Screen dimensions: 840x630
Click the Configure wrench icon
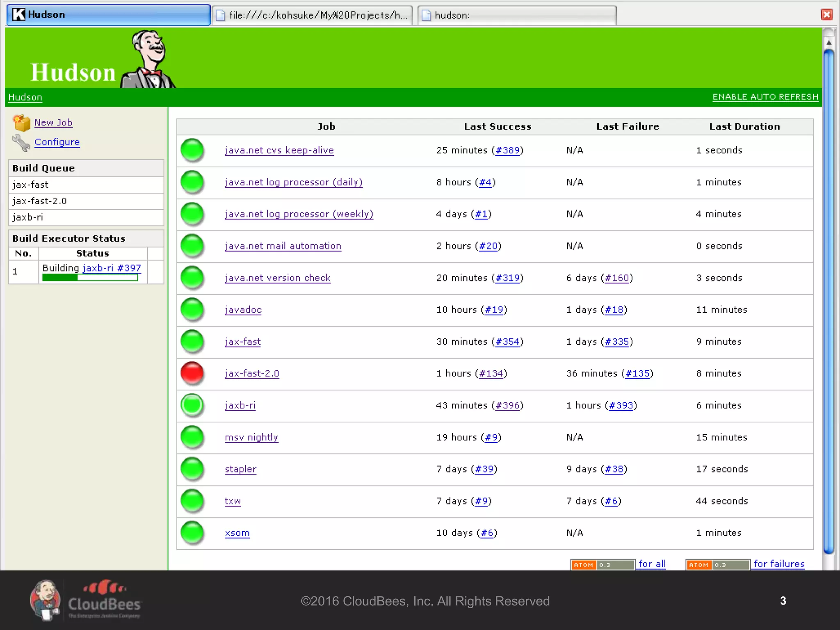[21, 143]
